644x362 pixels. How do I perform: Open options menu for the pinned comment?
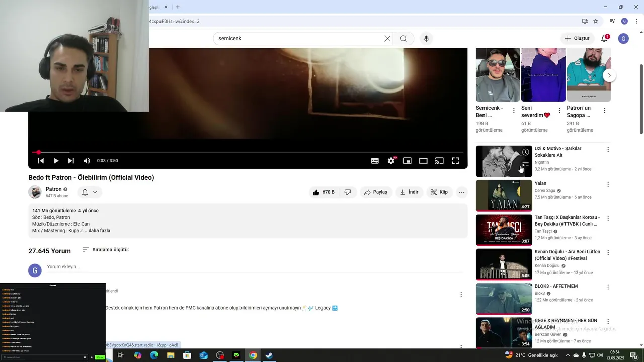coord(461,295)
